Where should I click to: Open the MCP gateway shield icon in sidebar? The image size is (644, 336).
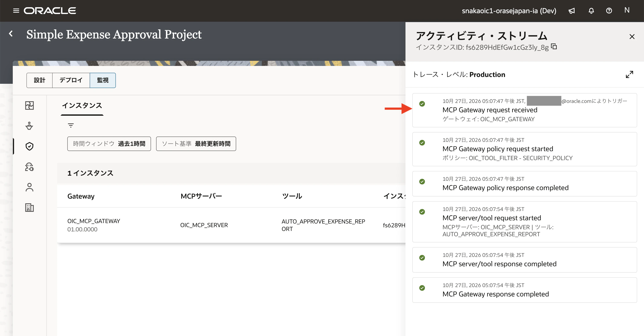click(x=30, y=146)
